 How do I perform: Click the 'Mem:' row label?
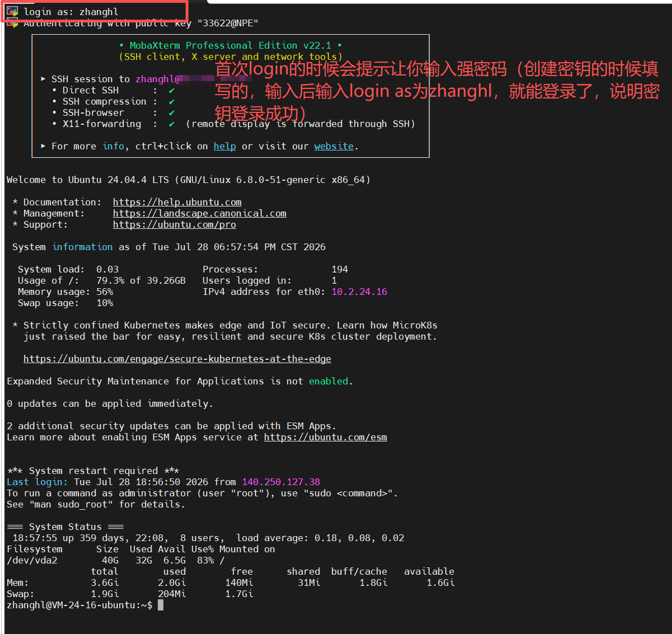[x=18, y=583]
